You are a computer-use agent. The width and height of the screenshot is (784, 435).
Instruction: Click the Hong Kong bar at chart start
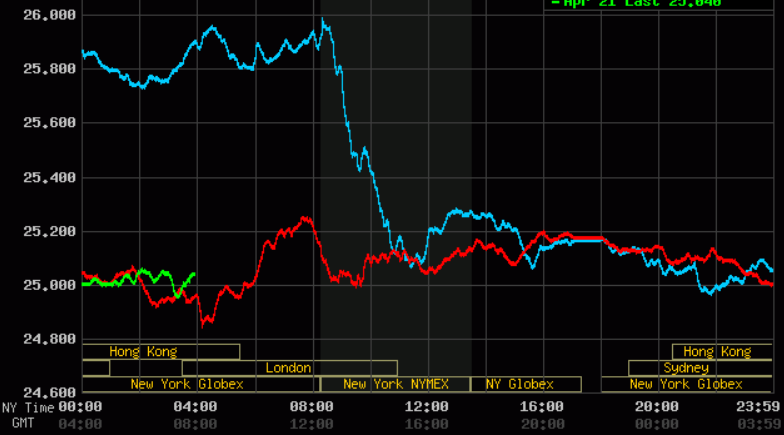tap(144, 352)
